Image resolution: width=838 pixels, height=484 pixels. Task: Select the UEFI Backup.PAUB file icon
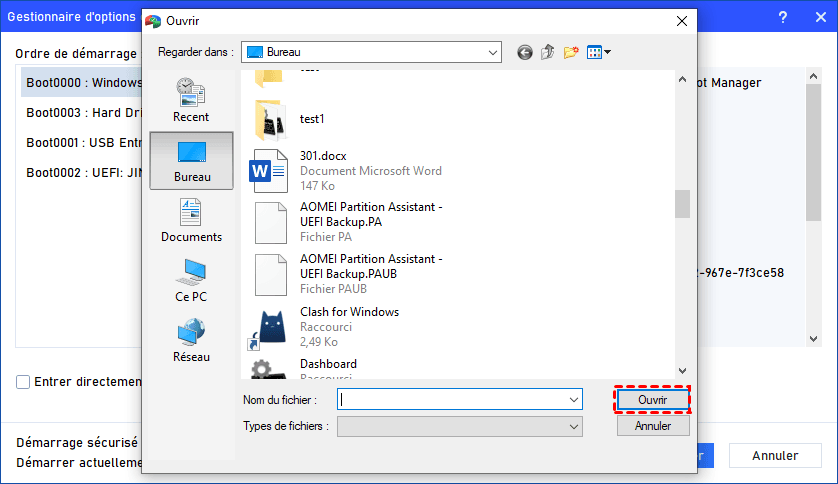tap(270, 275)
